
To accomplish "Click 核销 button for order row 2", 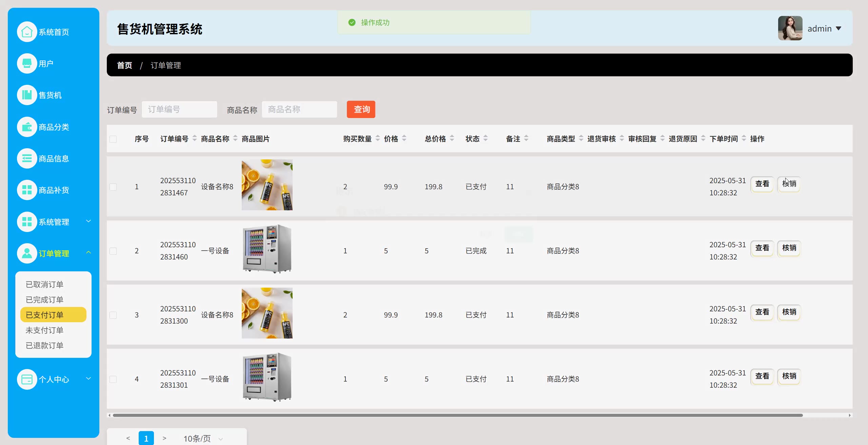I will pos(789,248).
